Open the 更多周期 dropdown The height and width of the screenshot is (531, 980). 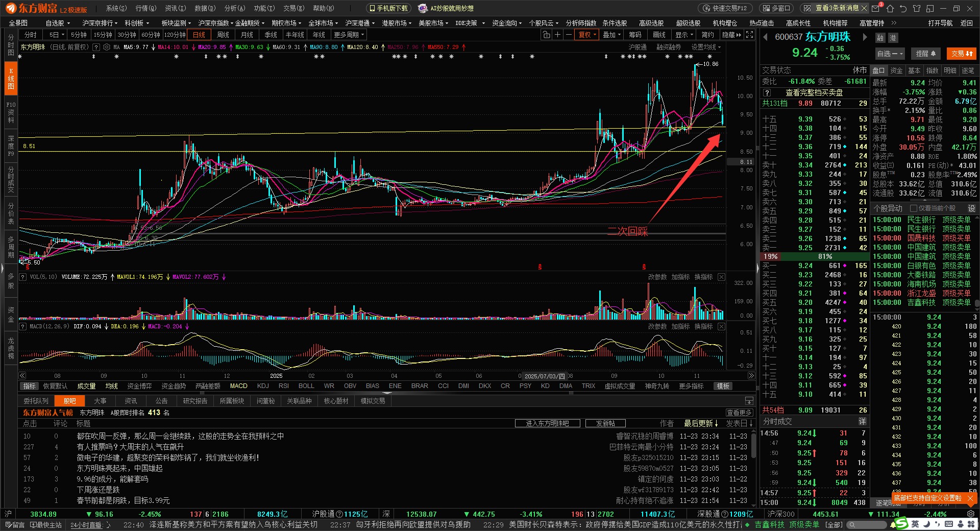[349, 35]
